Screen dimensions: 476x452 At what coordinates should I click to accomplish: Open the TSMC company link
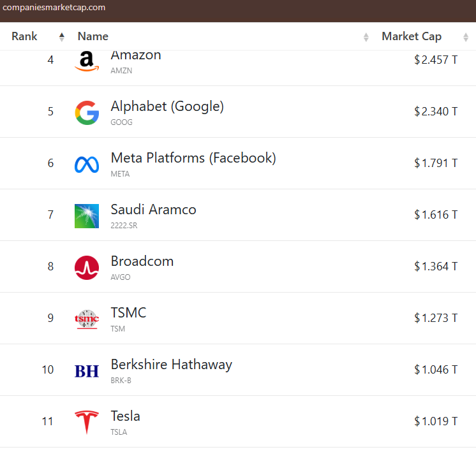tap(128, 313)
